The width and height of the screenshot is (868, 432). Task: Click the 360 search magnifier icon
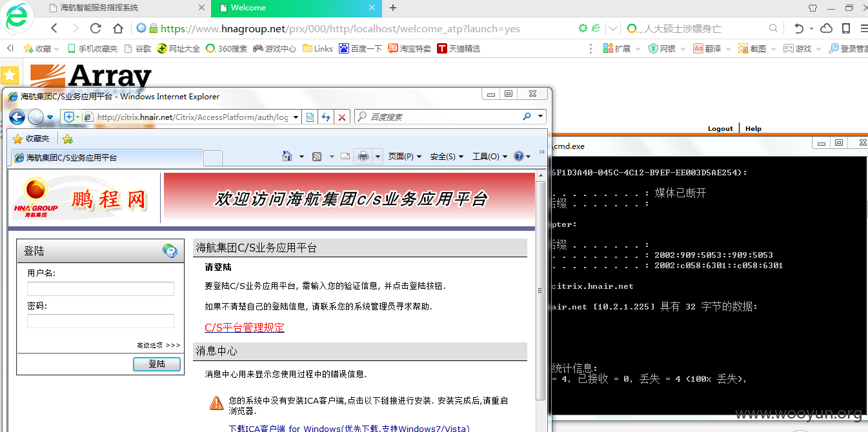(773, 28)
